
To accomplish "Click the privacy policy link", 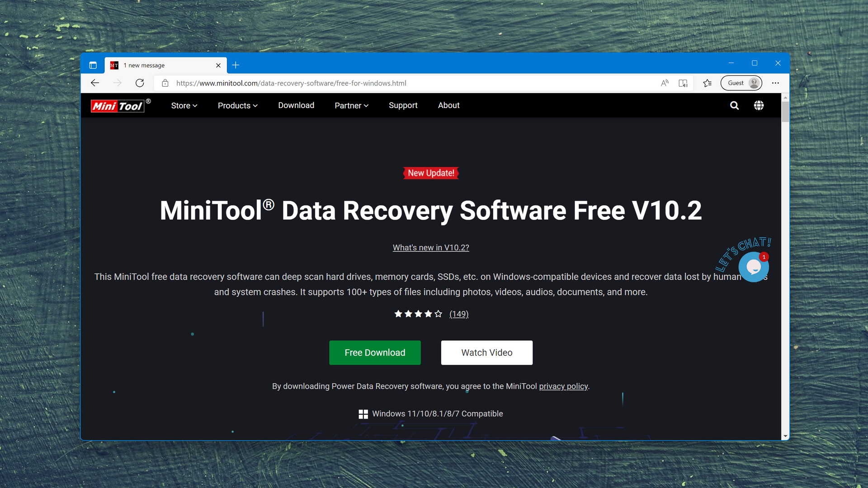I will coord(563,386).
